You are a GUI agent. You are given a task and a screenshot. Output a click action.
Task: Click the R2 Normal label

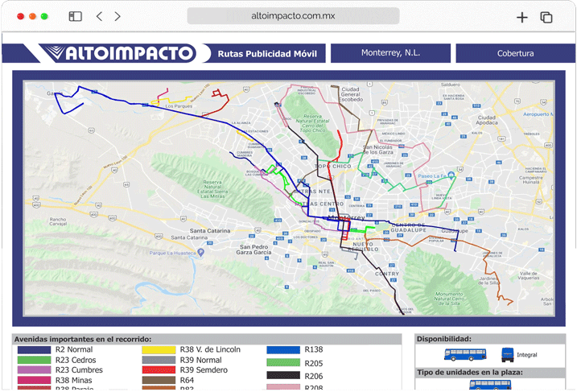[x=74, y=349]
